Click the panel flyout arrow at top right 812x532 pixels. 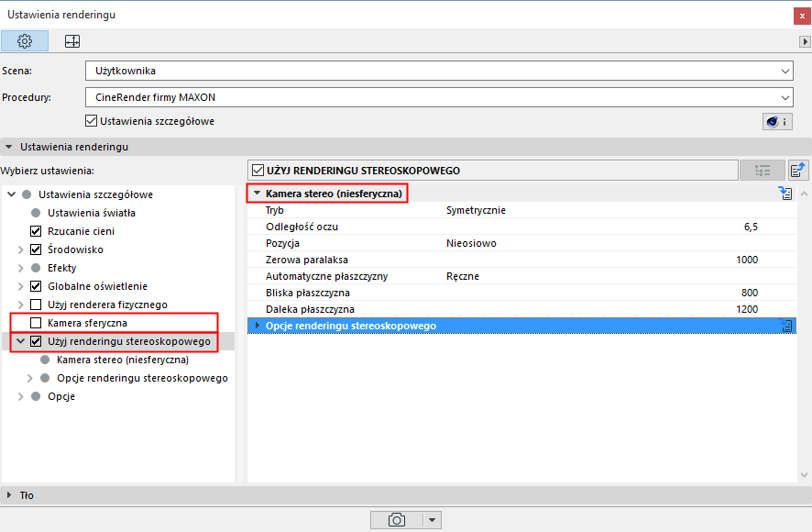(805, 41)
